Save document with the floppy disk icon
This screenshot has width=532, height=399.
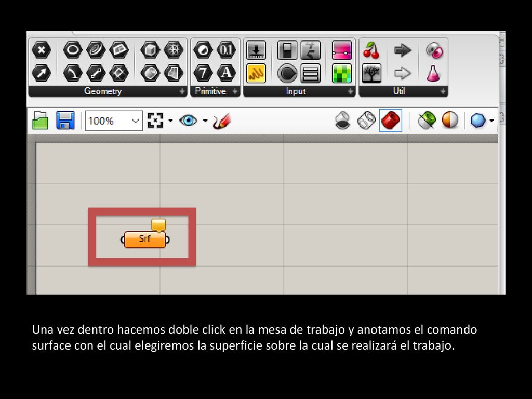65,121
